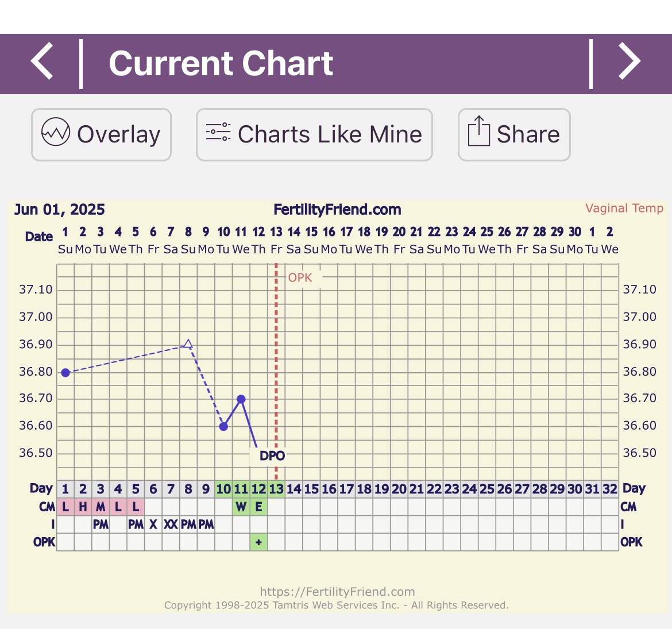
Task: Select the red OPK dashed line label
Action: pos(300,277)
